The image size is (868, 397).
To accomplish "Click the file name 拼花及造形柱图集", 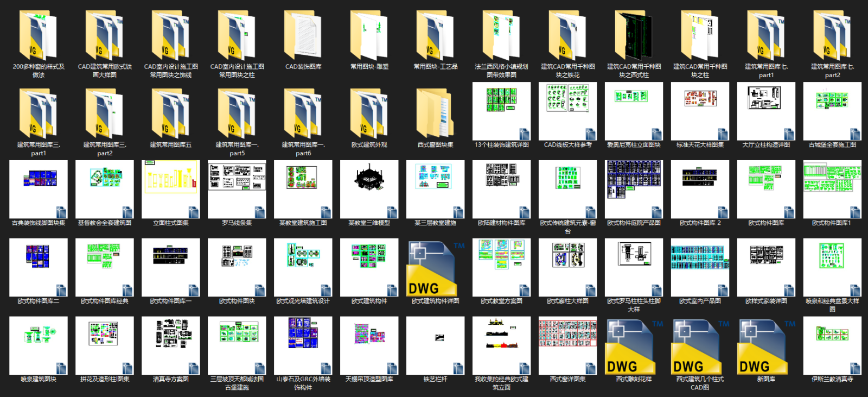I will click(x=104, y=379).
